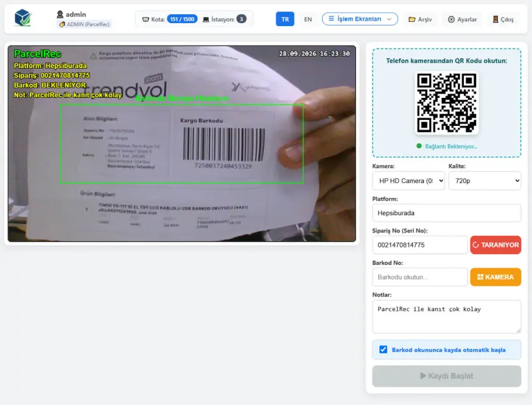Click the Çıkış door icon

[495, 19]
